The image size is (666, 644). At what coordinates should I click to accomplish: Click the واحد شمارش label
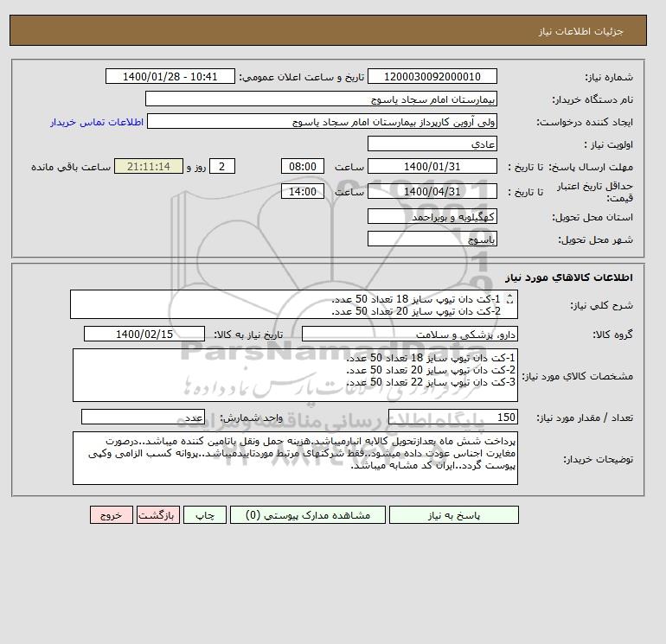click(x=251, y=418)
